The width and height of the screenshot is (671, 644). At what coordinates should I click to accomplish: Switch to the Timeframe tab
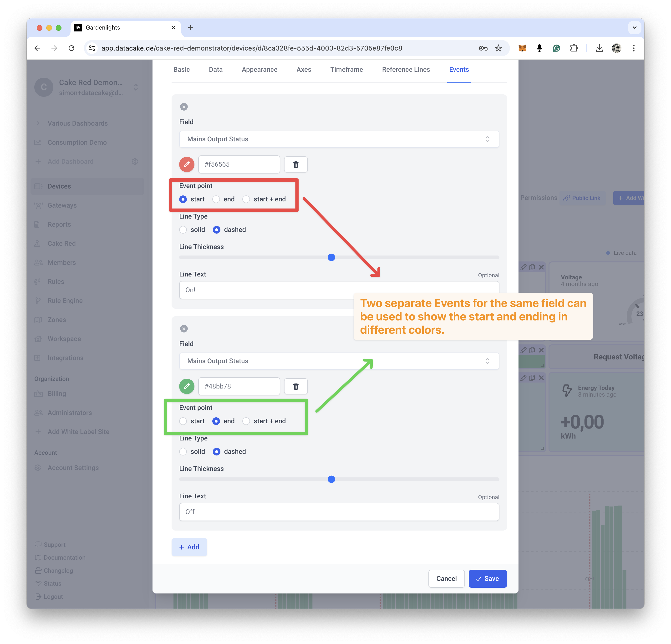346,70
